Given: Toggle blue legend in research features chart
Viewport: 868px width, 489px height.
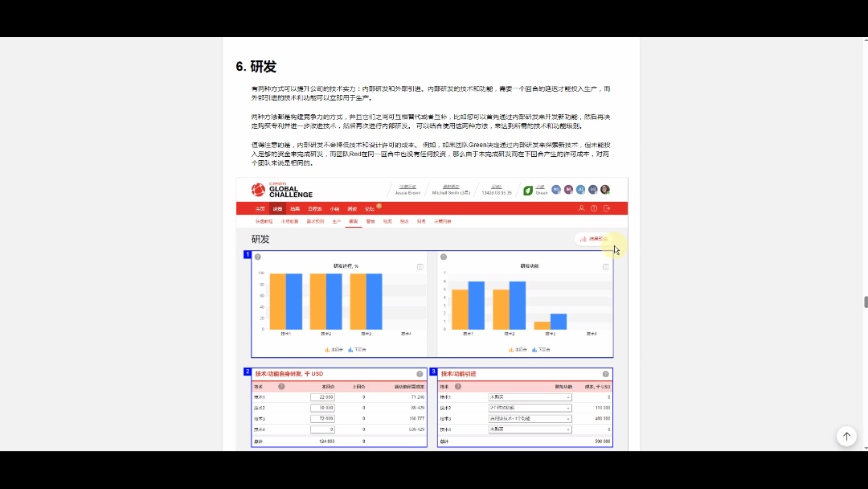Looking at the screenshot, I should point(541,350).
